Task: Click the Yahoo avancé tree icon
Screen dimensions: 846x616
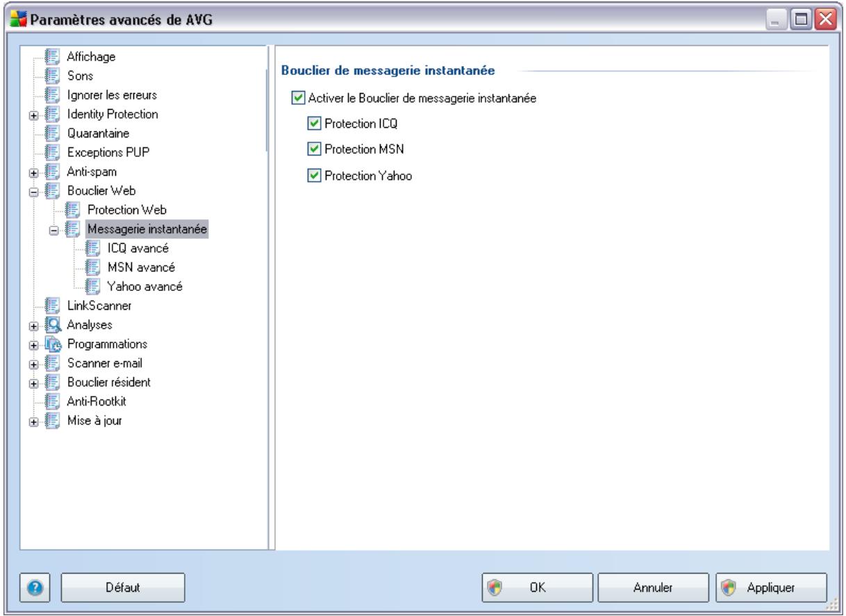Action: [93, 285]
